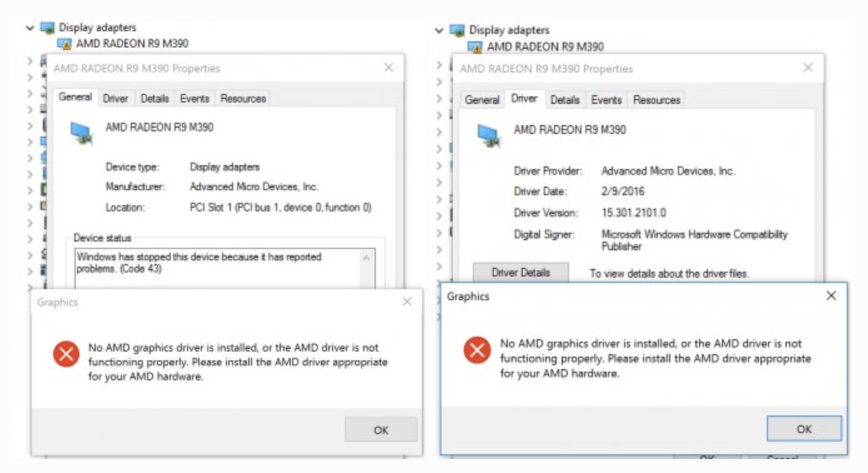The width and height of the screenshot is (868, 473).
Task: Click warning device icon in right tree
Action: coord(475,47)
